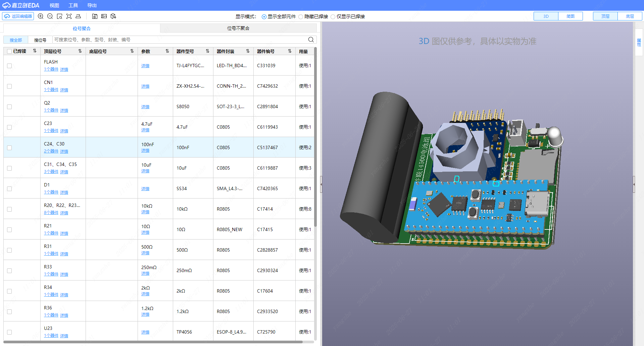Click the flip board toolbar icon
644x346 pixels.
[78, 16]
